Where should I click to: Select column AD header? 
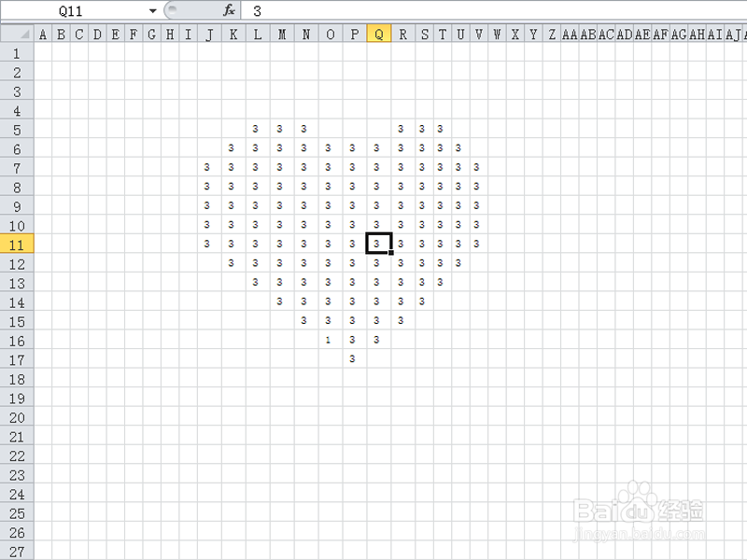[625, 34]
